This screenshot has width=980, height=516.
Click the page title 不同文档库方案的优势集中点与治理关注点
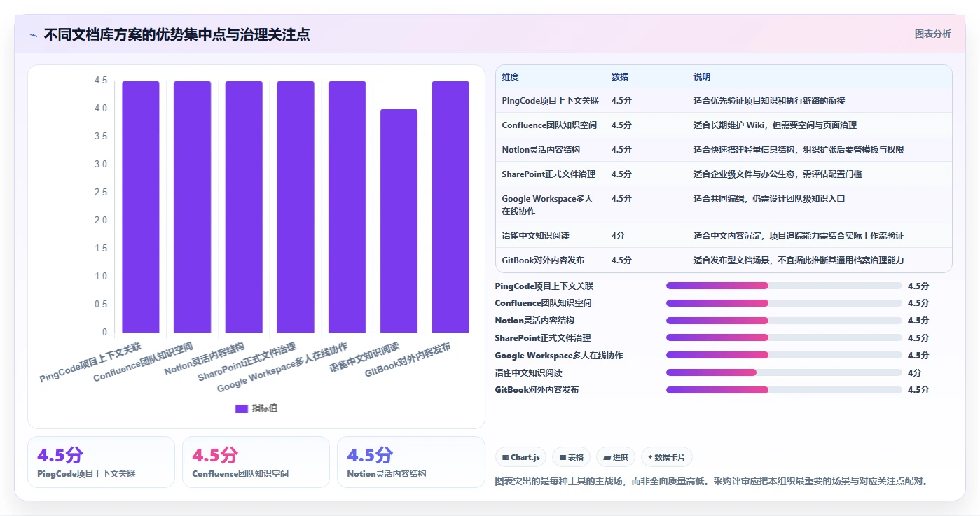[177, 35]
